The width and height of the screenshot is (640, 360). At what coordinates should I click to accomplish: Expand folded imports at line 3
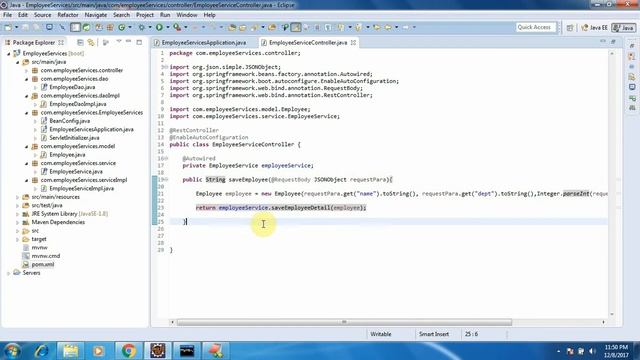click(x=167, y=67)
